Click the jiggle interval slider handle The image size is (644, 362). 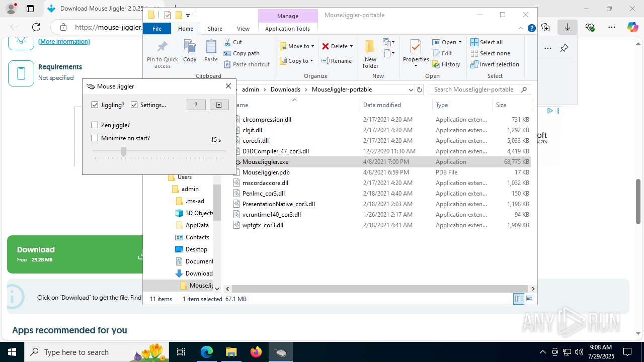click(x=123, y=151)
